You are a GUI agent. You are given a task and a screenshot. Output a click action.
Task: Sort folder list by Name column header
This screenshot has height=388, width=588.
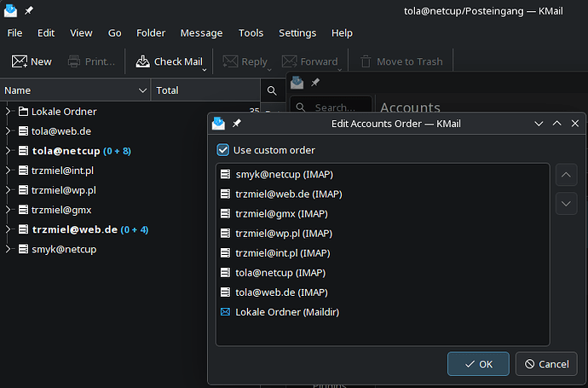[x=75, y=90]
